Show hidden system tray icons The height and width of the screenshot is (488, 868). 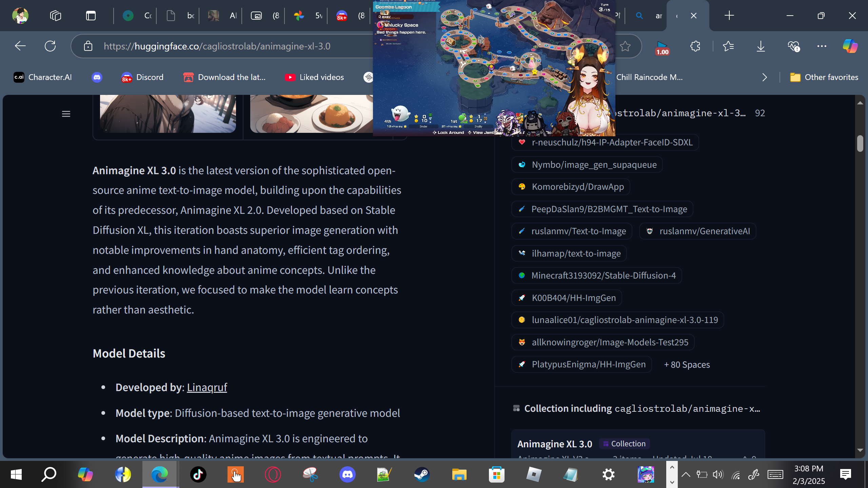click(686, 474)
